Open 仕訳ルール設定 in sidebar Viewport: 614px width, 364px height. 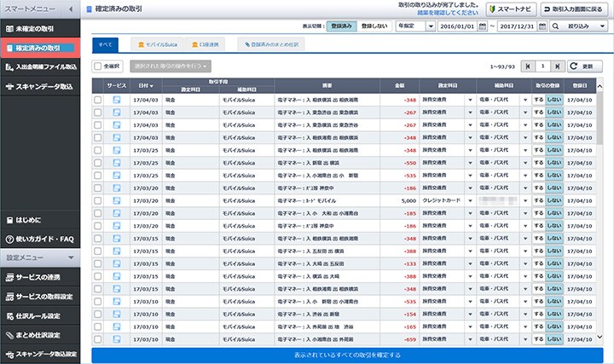point(40,315)
